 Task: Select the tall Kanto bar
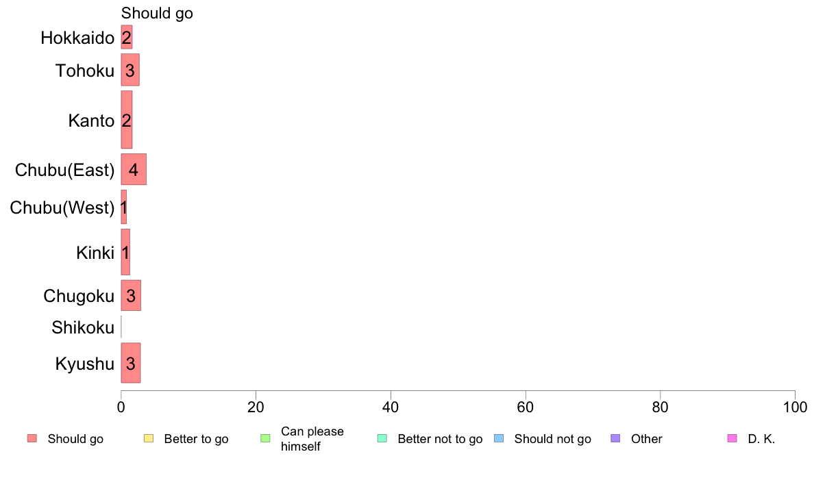coord(127,120)
